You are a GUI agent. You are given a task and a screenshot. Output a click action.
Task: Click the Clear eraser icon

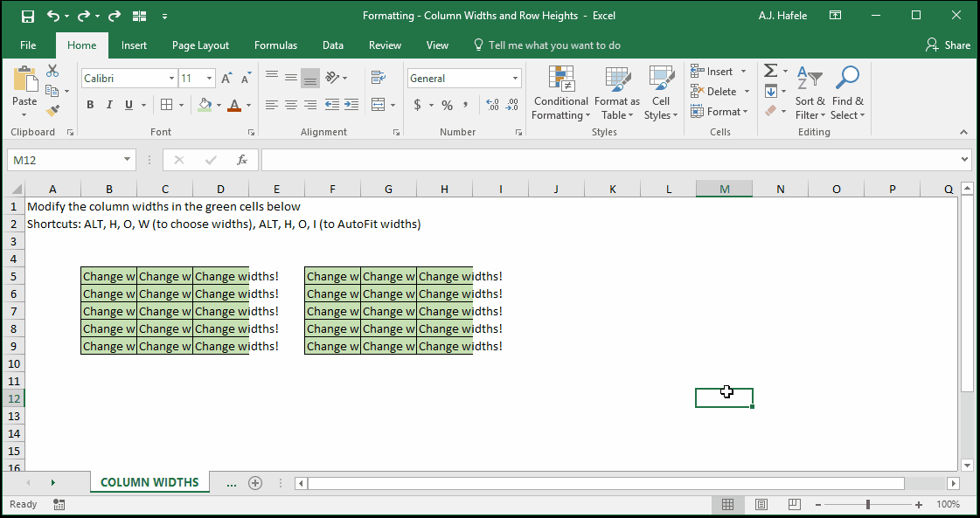(771, 111)
